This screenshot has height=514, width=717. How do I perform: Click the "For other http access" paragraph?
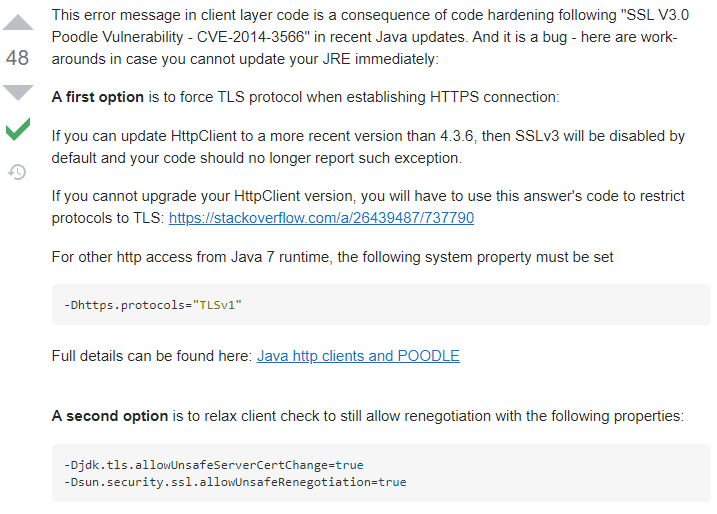click(332, 258)
